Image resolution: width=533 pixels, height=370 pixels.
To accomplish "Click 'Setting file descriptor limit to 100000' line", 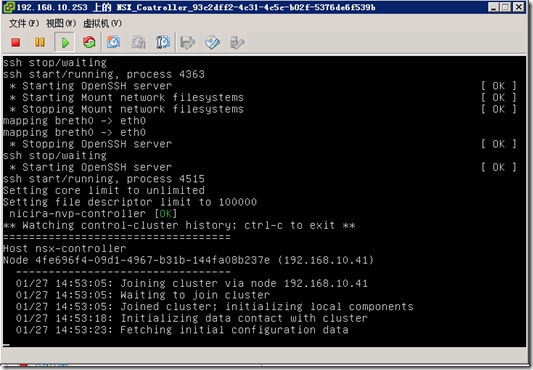I will point(130,202).
